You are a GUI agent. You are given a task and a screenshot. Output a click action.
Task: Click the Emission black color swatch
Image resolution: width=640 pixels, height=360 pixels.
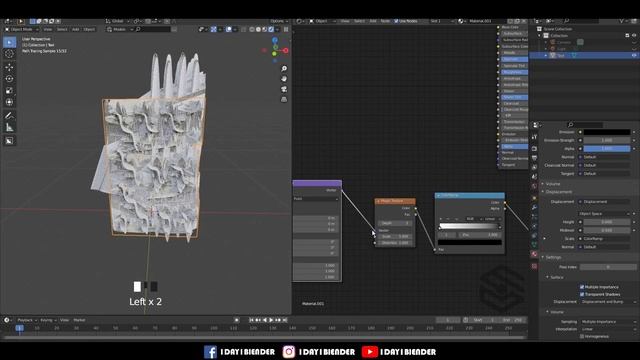click(607, 132)
